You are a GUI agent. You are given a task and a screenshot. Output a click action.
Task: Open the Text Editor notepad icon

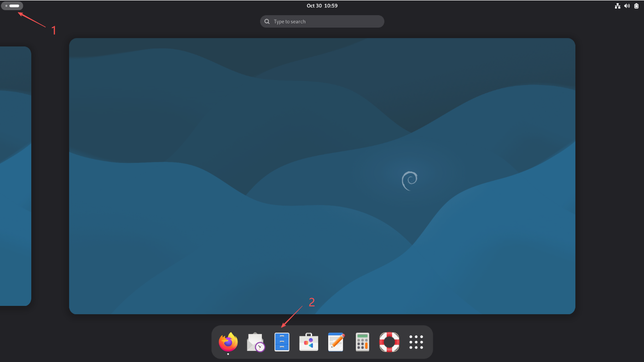pos(336,342)
